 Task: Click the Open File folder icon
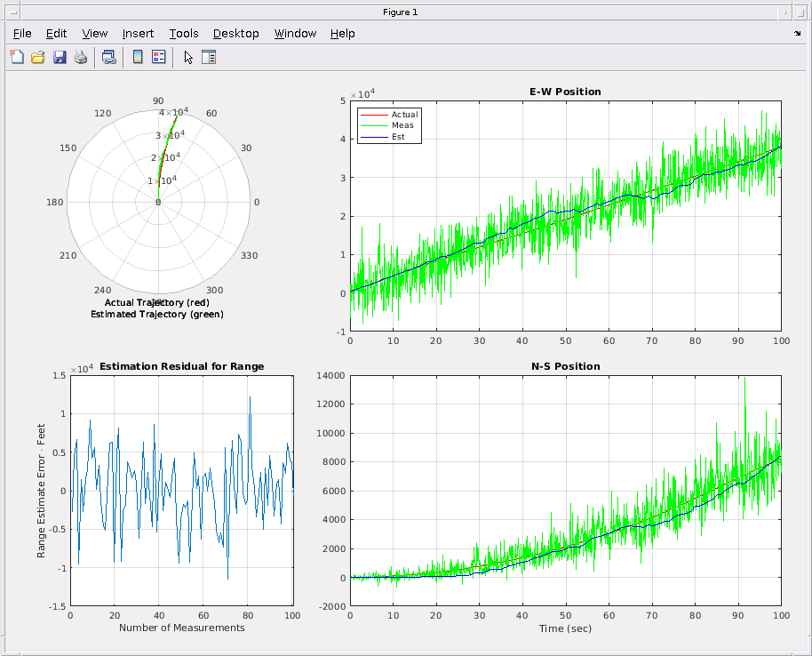coord(38,58)
